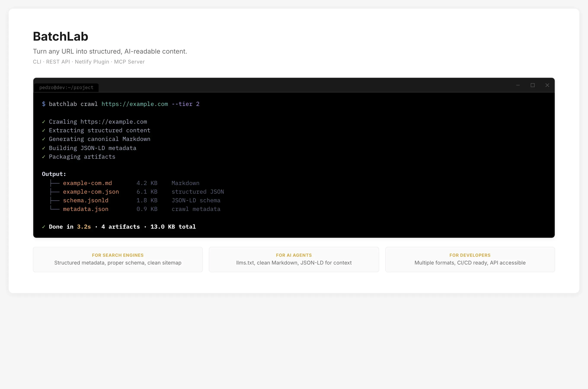Click the checkmark beside Crawling https://example.com
588x389 pixels.
pos(44,121)
